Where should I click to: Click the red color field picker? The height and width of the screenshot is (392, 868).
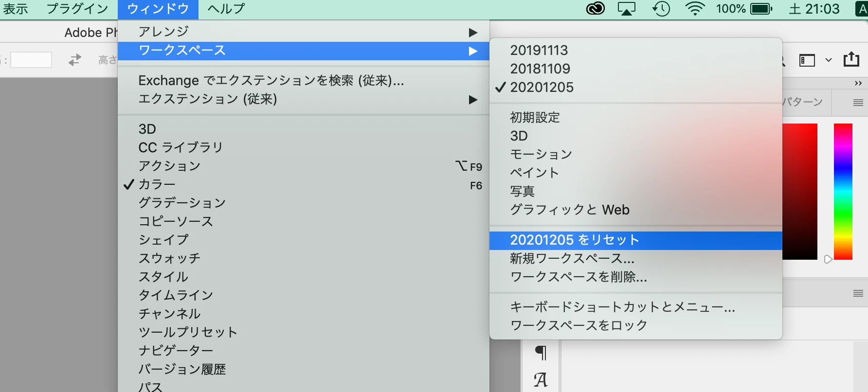800,192
